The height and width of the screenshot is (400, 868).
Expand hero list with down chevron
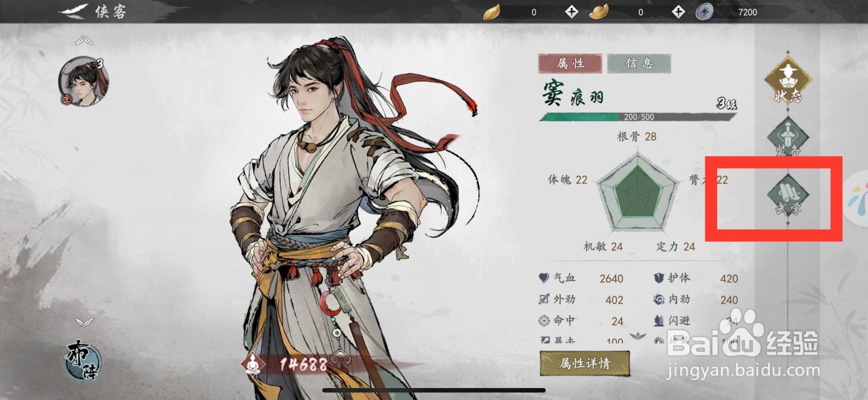coord(85,322)
